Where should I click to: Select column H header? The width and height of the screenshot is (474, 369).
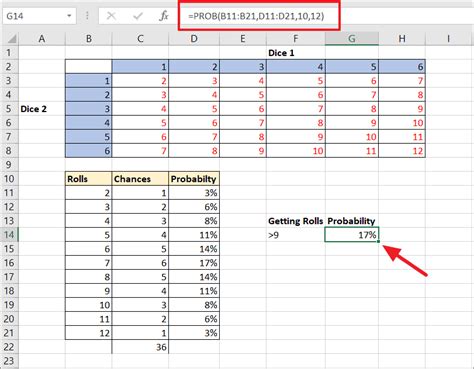[x=402, y=39]
